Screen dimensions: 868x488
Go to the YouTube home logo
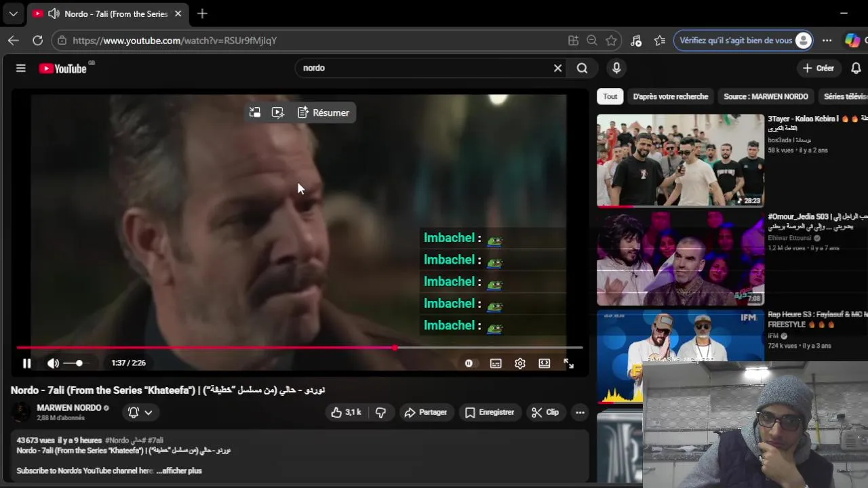(x=64, y=68)
